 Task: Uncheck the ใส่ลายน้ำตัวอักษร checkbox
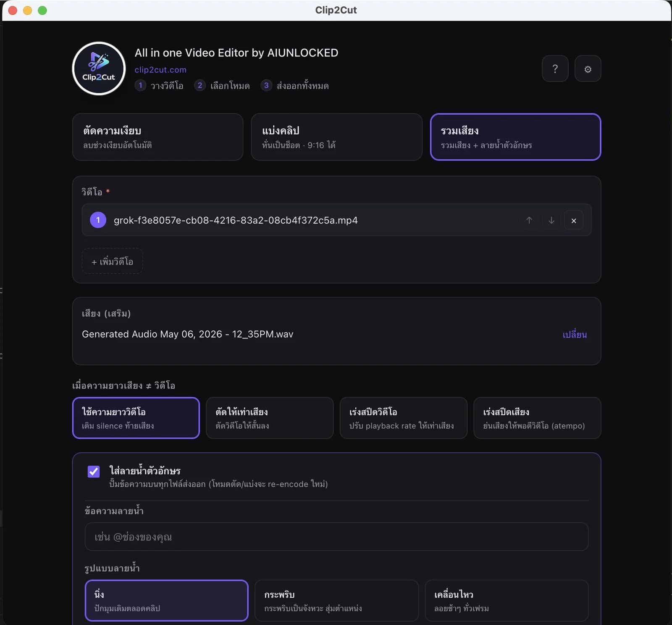coord(94,471)
